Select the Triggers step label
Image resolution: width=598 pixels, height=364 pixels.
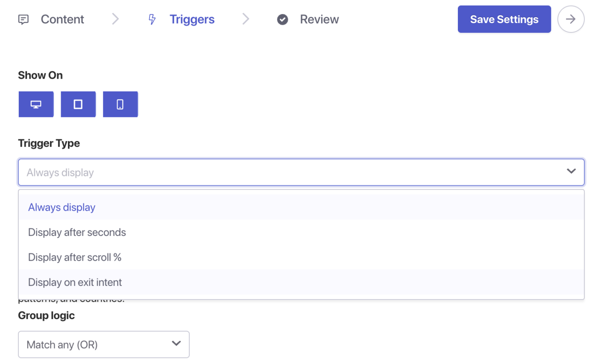(192, 20)
